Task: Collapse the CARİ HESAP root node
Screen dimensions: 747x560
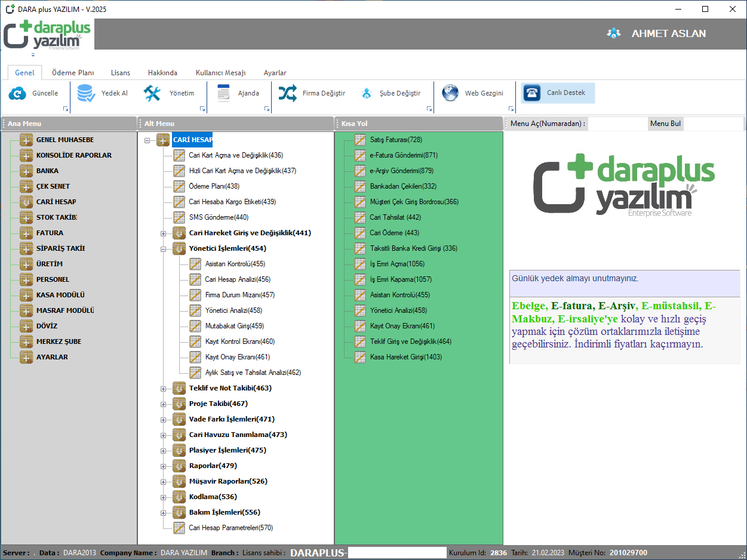Action: point(147,140)
